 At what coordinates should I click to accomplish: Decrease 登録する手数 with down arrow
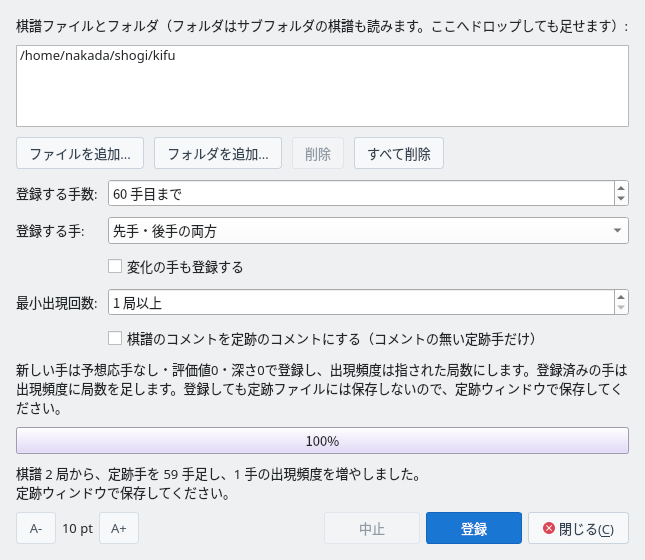(621, 199)
